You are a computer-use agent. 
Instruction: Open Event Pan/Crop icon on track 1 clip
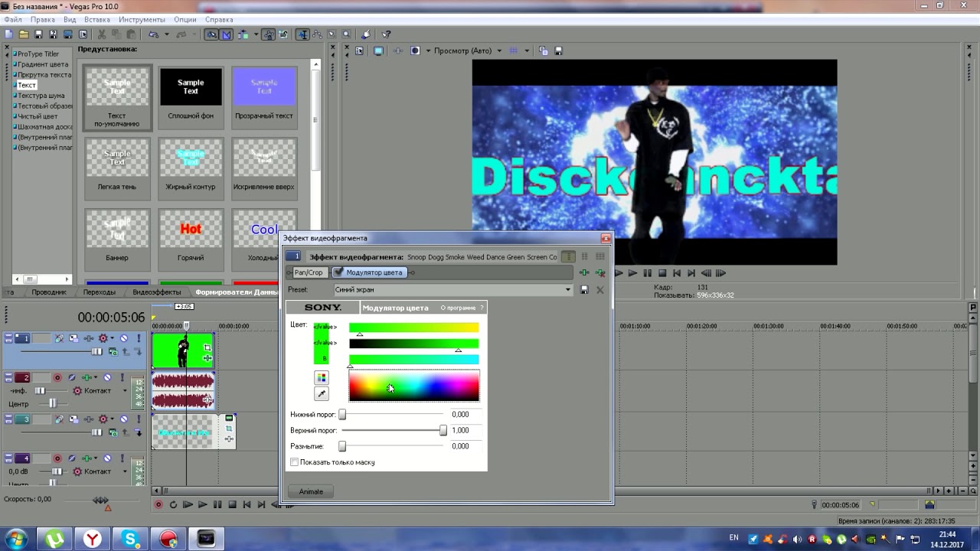207,347
